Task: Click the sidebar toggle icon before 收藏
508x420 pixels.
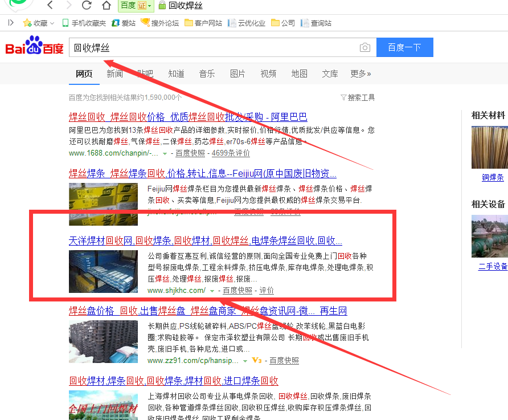Action: pyautogui.click(x=10, y=23)
